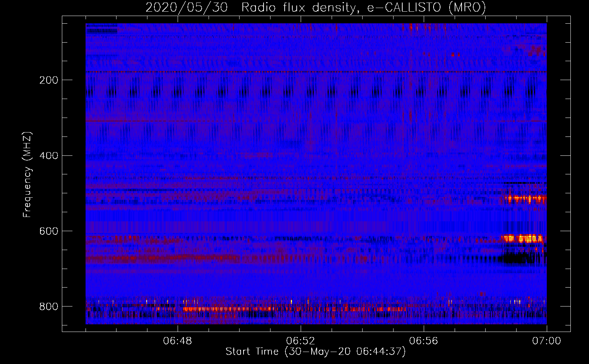Click the '06:52' time tick label

click(x=301, y=341)
